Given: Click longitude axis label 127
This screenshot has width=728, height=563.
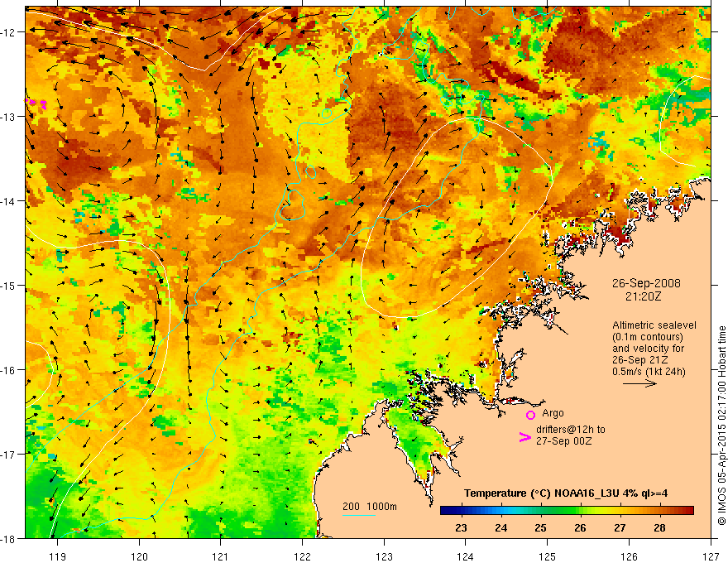Looking at the screenshot, I should 711,556.
